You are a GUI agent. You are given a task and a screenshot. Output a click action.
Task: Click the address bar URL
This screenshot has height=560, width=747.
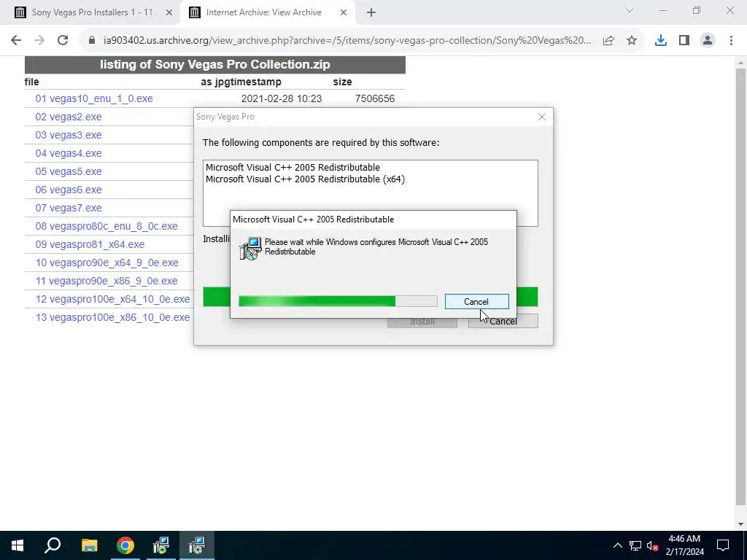[347, 41]
